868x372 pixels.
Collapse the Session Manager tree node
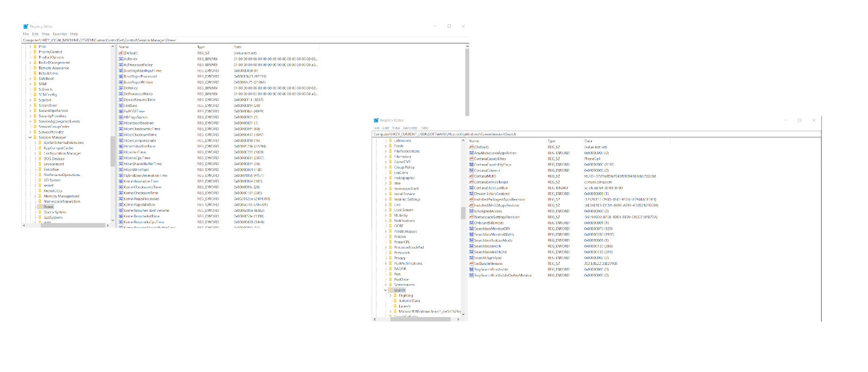[30, 137]
